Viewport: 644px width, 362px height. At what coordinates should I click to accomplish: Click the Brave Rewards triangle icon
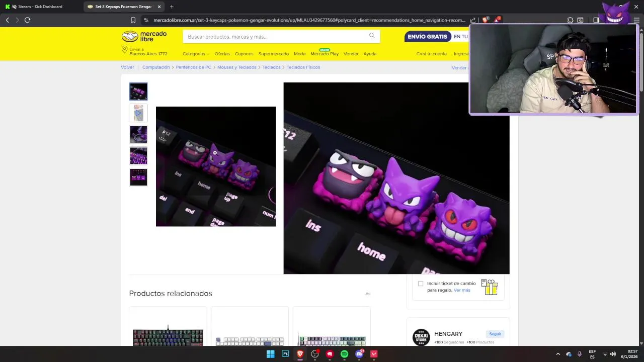click(497, 20)
